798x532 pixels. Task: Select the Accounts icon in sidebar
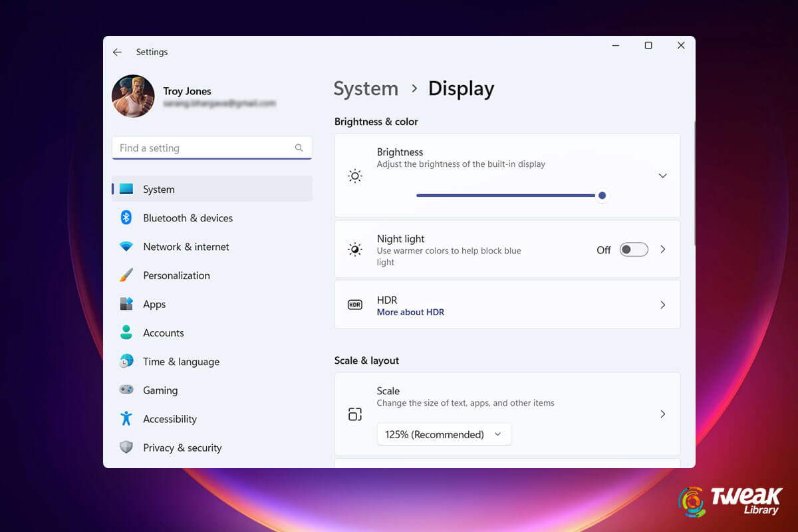tap(126, 332)
